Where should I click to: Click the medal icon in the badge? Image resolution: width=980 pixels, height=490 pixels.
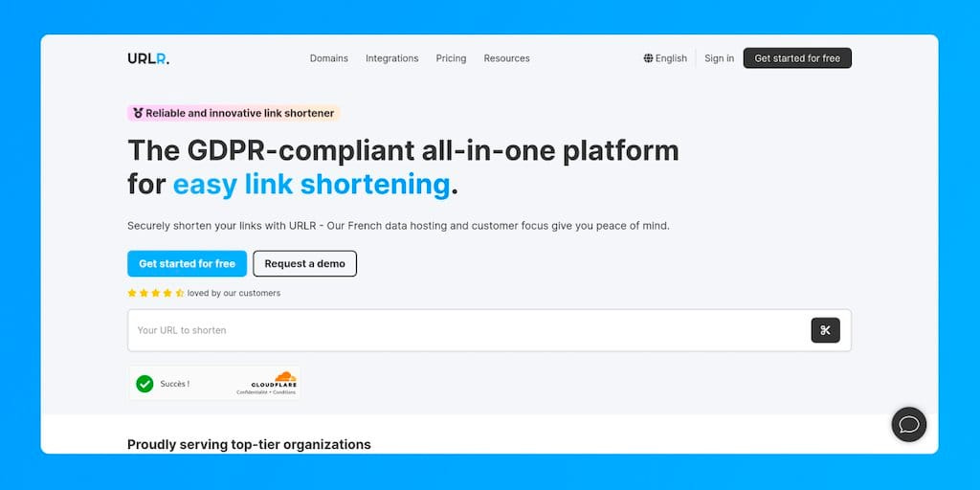click(138, 113)
